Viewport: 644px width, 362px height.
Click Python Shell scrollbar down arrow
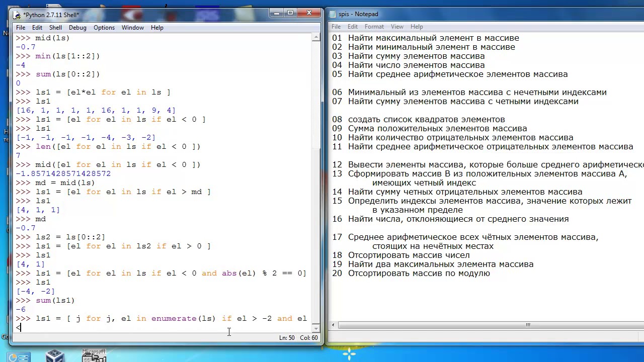[x=316, y=329]
